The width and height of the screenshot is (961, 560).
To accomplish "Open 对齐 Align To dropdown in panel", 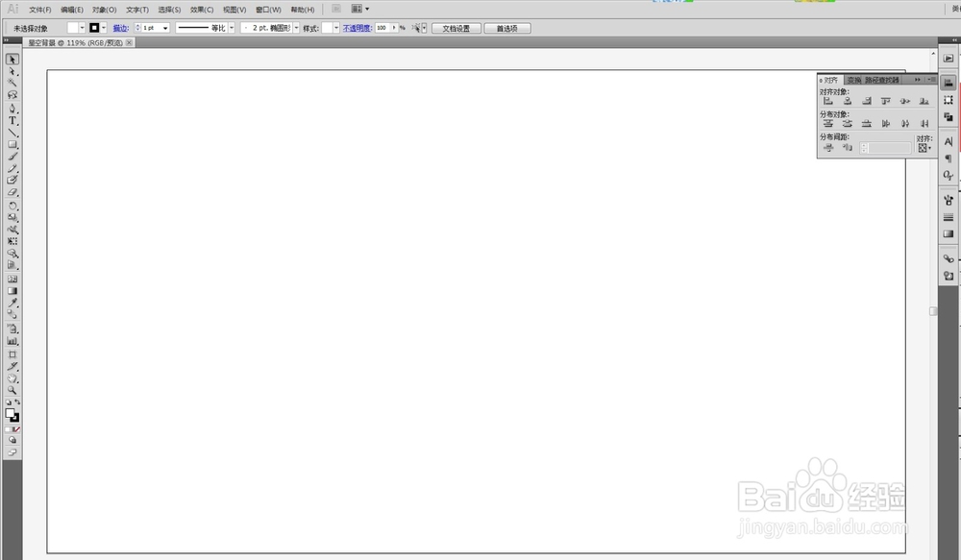I will coord(924,148).
